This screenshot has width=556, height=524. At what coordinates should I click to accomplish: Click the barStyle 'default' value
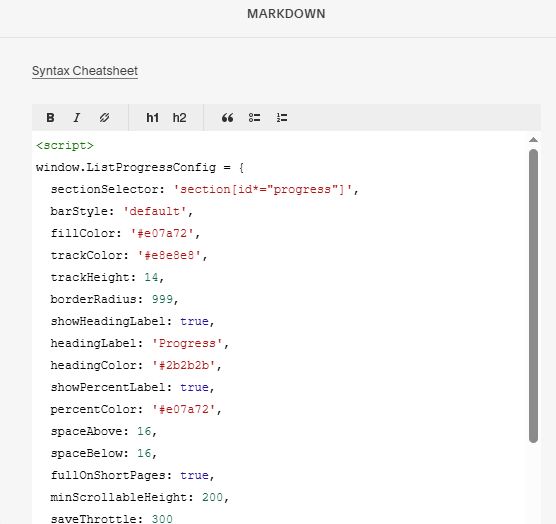[155, 211]
